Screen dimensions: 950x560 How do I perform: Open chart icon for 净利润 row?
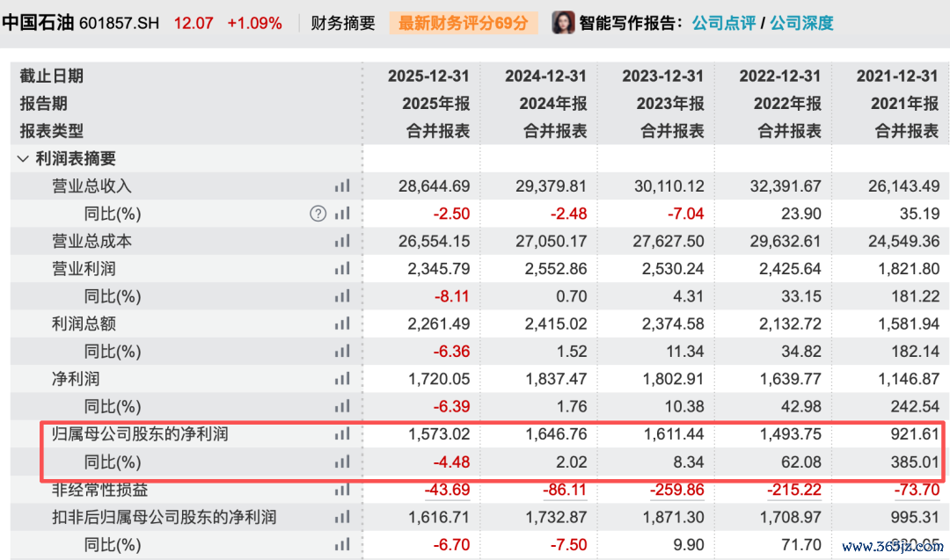point(342,378)
